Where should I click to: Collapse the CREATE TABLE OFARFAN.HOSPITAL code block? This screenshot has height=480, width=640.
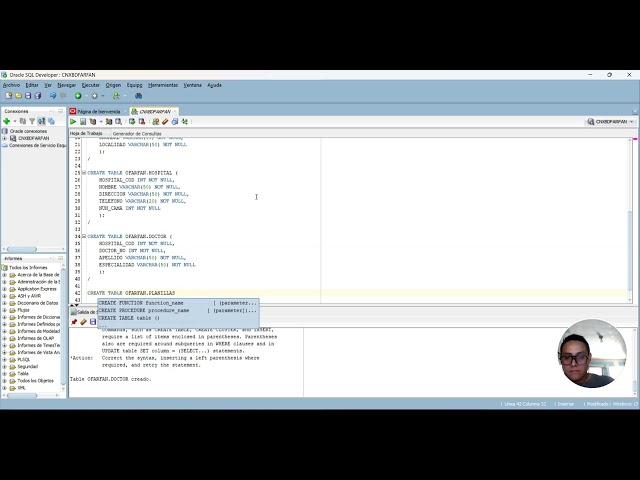[84, 173]
